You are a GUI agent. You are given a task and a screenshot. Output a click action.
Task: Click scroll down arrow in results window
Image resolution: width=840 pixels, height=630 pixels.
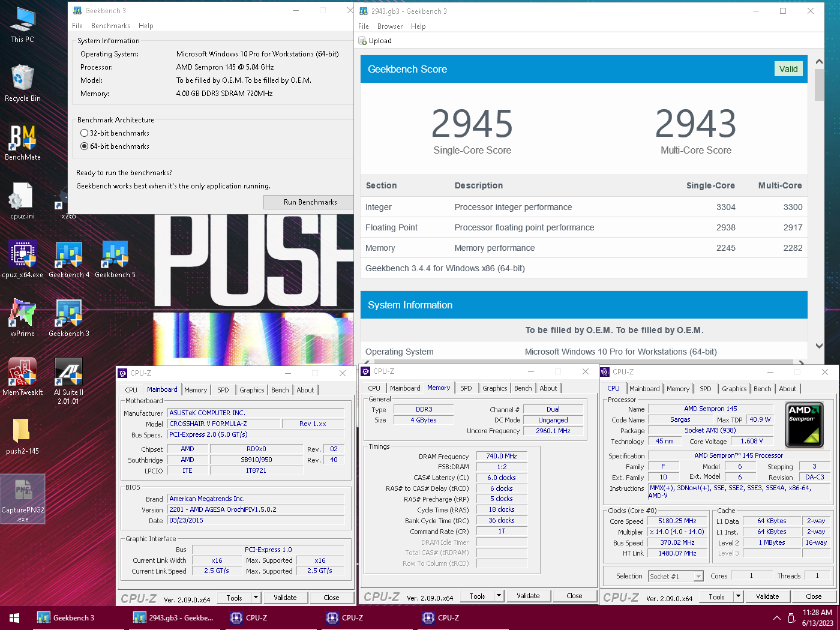[820, 346]
